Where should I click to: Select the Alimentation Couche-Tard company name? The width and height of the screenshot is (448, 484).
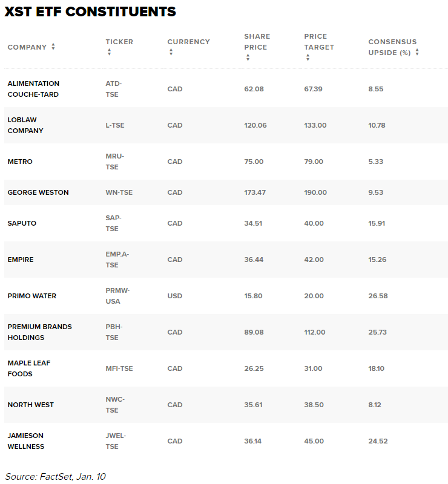tap(33, 89)
